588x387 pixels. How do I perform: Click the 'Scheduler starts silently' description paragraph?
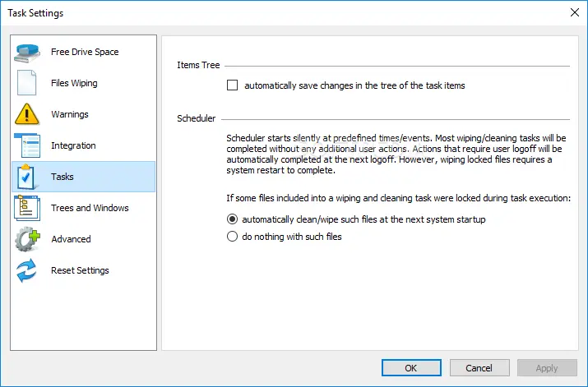396,154
